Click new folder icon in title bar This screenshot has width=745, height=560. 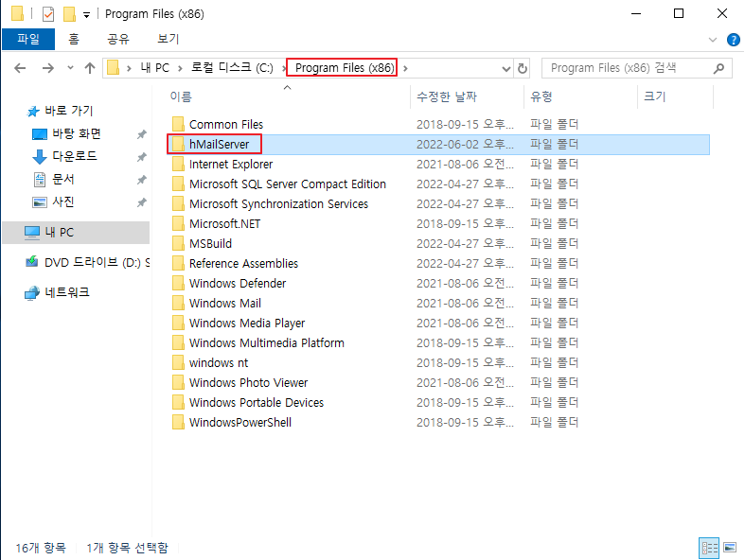tap(69, 14)
